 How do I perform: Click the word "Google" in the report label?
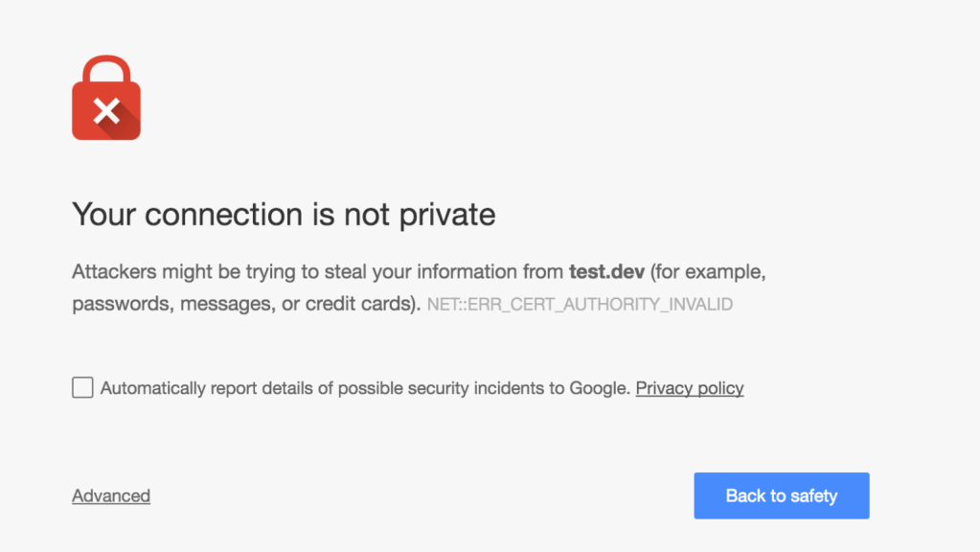pyautogui.click(x=599, y=388)
